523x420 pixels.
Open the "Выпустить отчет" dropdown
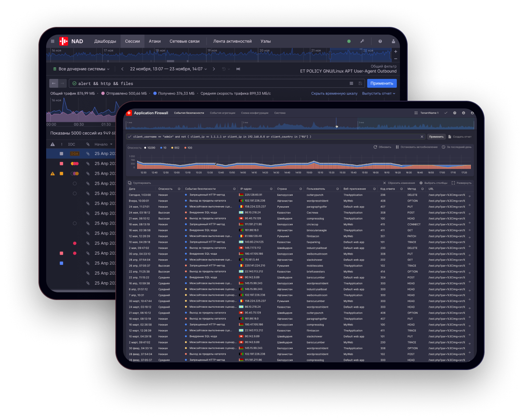(x=378, y=93)
